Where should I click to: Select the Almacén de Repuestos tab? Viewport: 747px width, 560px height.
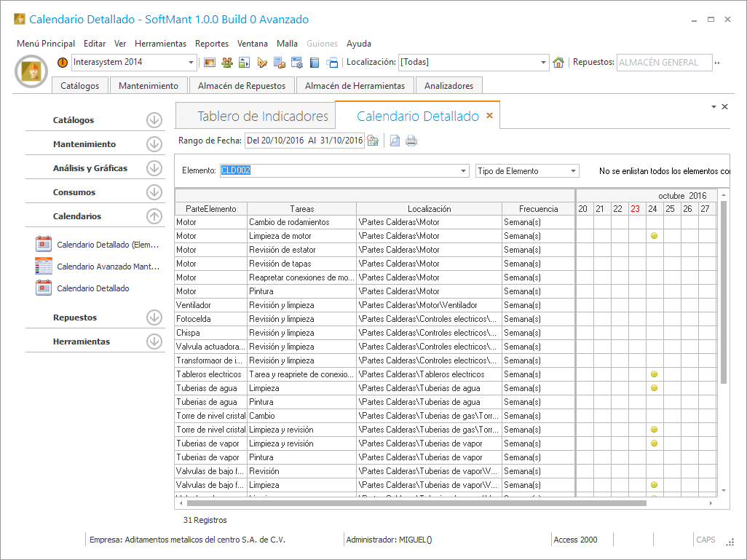click(x=242, y=86)
